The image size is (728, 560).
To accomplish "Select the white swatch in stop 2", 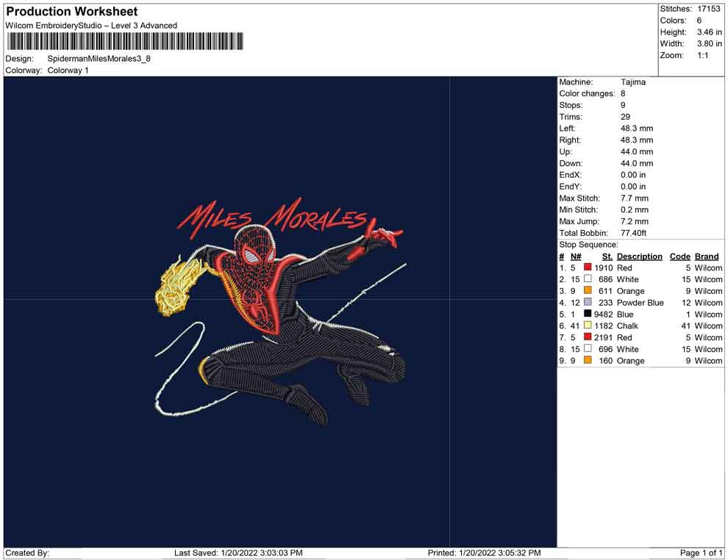I will [x=588, y=280].
